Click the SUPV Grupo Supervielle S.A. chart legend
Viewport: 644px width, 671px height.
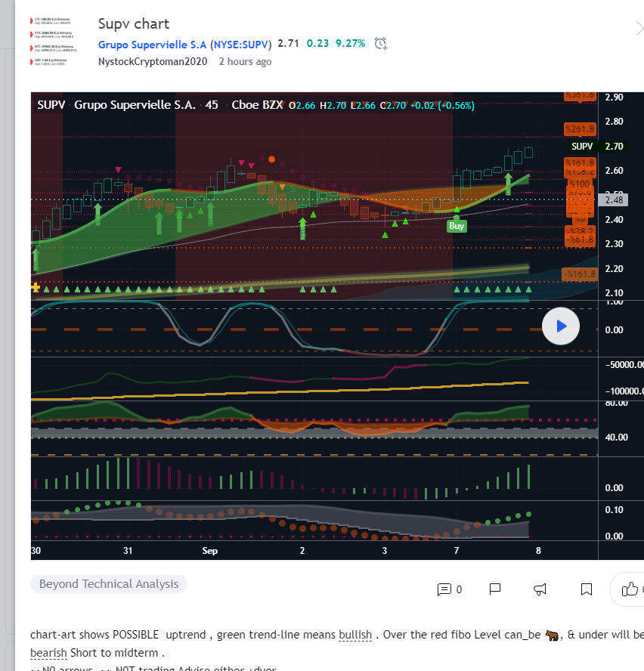(x=116, y=105)
